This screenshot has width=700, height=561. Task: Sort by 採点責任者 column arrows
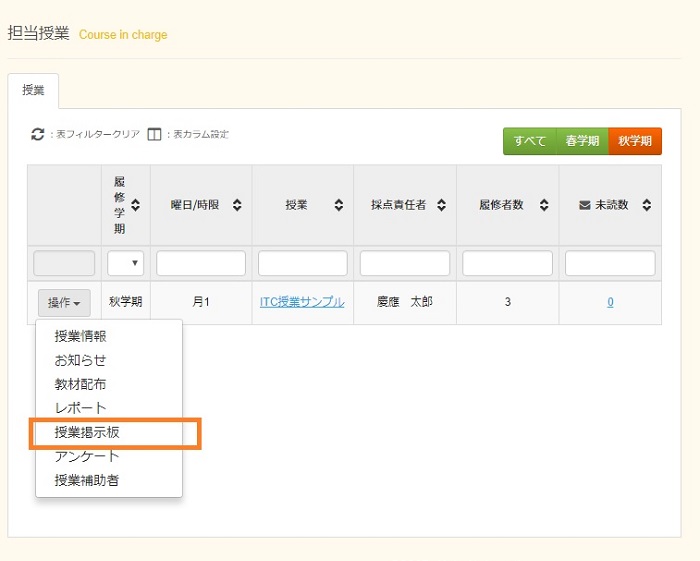click(441, 205)
